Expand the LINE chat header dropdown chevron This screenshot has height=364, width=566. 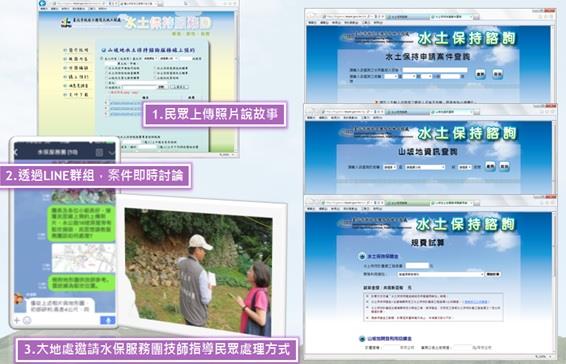click(x=112, y=153)
